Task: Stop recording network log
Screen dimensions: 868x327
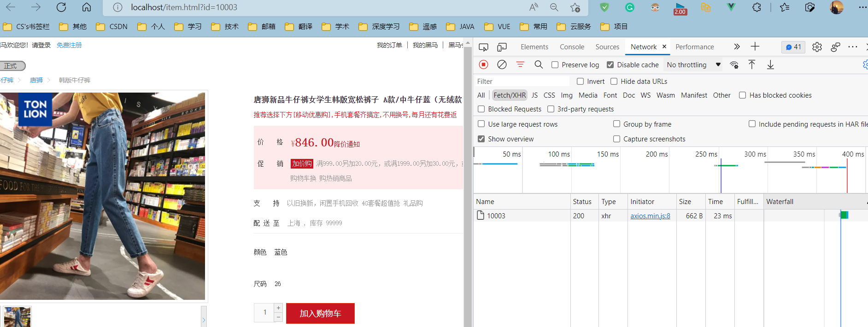Action: [x=483, y=64]
